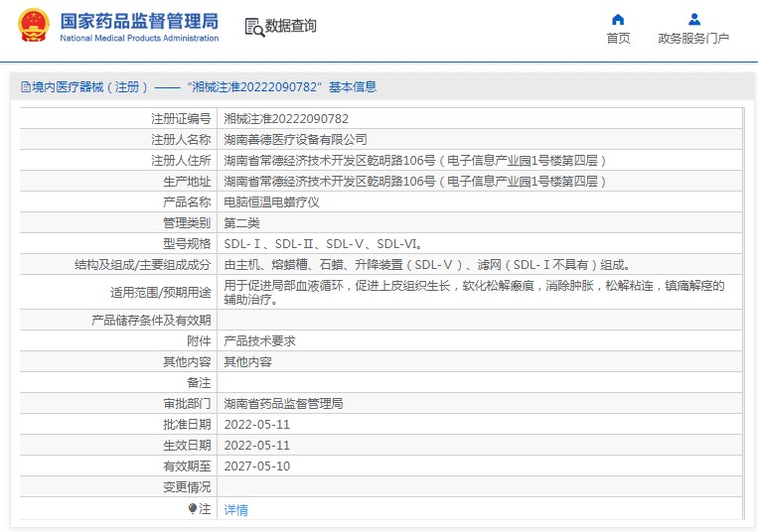Click the 适用范围/预期用途 label

161,292
